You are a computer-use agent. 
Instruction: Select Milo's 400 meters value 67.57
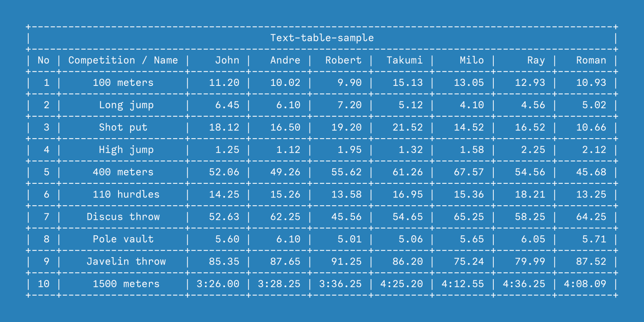[469, 172]
